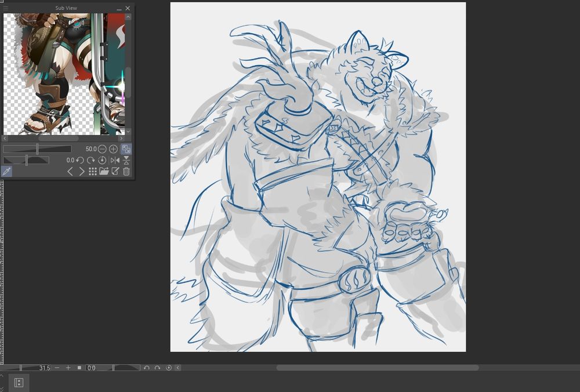This screenshot has width=580, height=392.
Task: Click the canvas horizontal scrollbar
Action: click(x=377, y=368)
